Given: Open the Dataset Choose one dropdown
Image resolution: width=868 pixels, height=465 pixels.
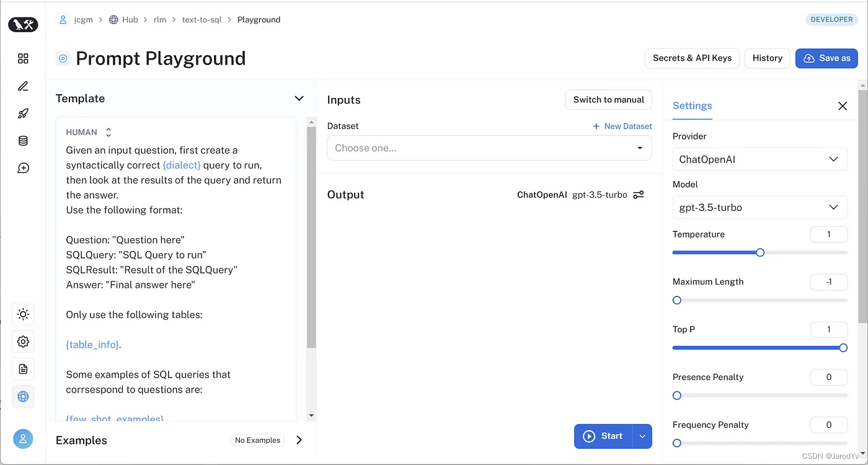Looking at the screenshot, I should [x=489, y=148].
